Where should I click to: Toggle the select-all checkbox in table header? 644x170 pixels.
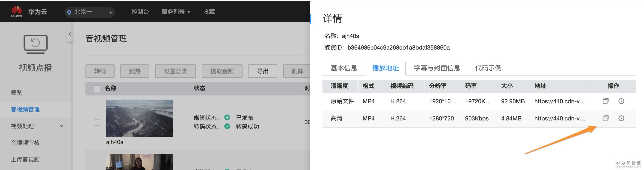click(x=97, y=88)
